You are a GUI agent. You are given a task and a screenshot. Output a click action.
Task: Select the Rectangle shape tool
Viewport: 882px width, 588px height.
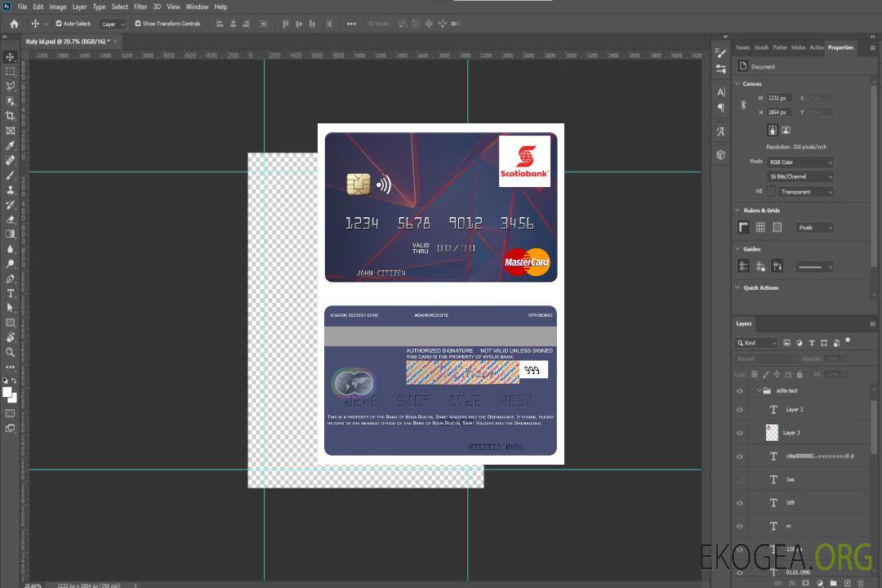(x=10, y=323)
